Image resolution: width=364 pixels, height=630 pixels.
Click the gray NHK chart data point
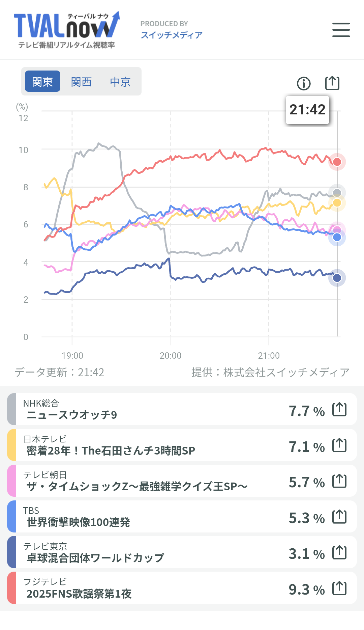tap(337, 193)
